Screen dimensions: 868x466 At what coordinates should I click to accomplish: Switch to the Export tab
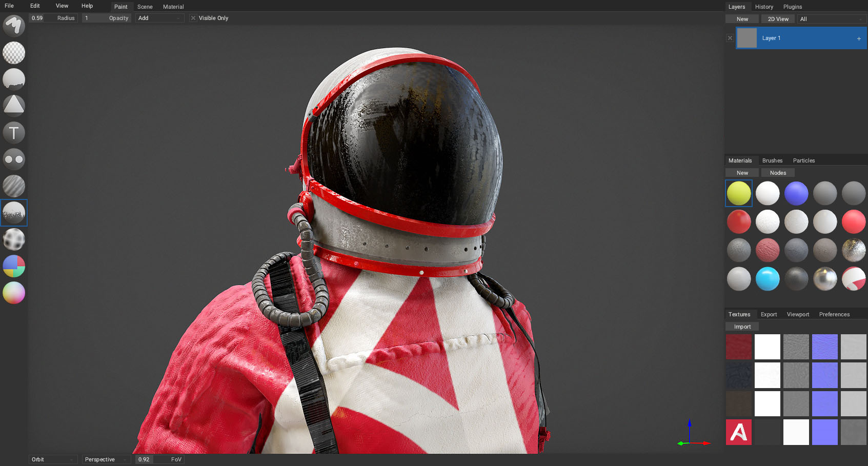tap(769, 314)
